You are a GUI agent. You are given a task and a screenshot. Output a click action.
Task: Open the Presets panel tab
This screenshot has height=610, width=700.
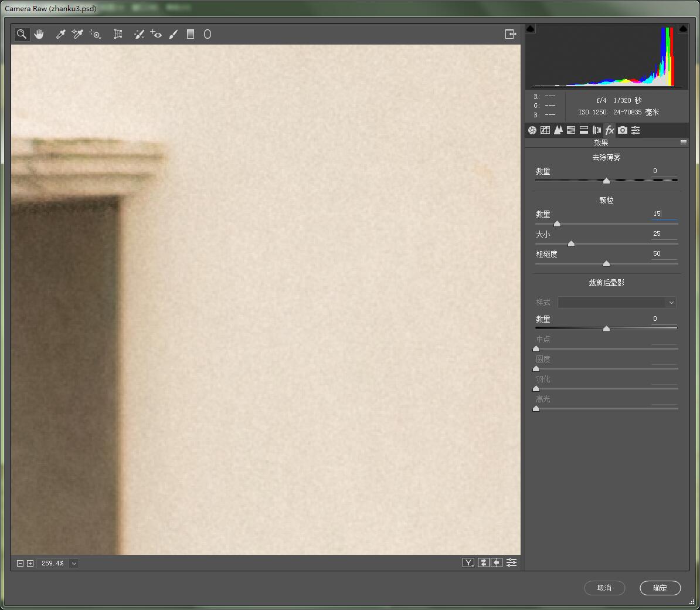pos(636,130)
